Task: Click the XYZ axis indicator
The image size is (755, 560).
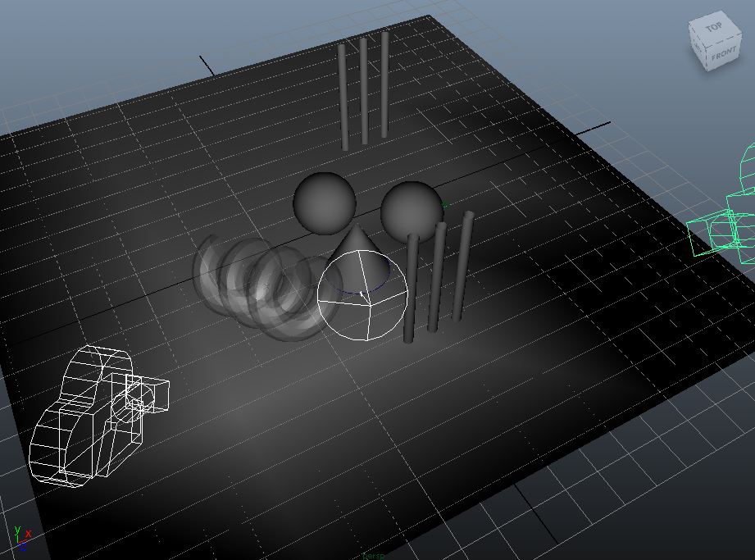Action: [20, 537]
